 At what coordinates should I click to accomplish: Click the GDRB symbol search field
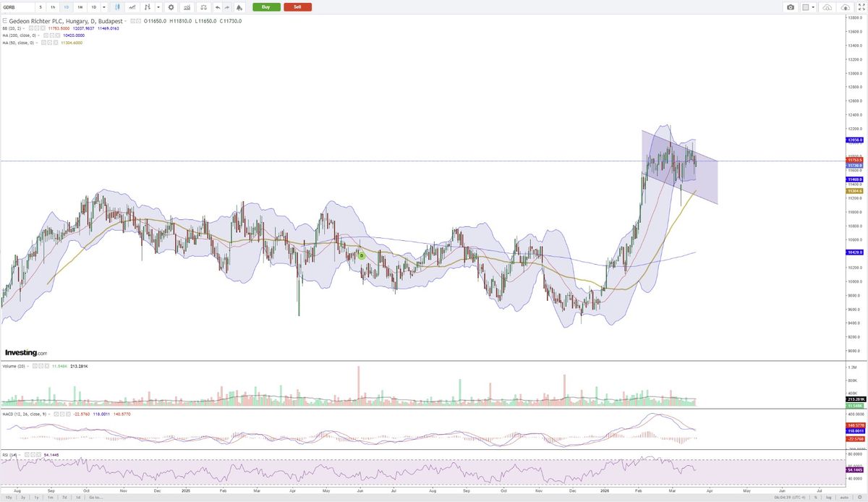(x=16, y=7)
